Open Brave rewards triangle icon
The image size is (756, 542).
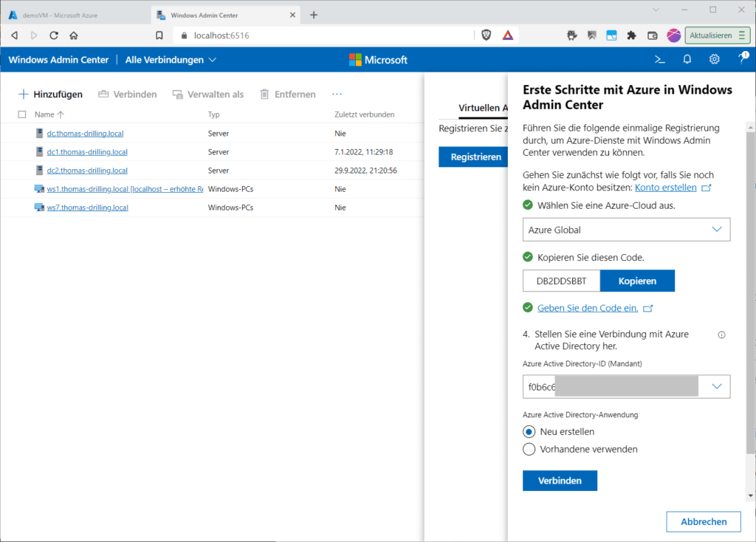pyautogui.click(x=508, y=35)
